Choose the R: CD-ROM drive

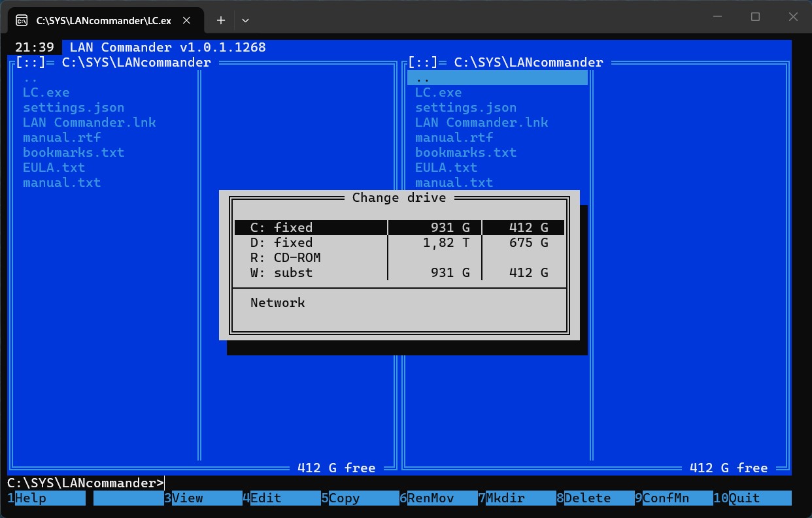click(399, 257)
